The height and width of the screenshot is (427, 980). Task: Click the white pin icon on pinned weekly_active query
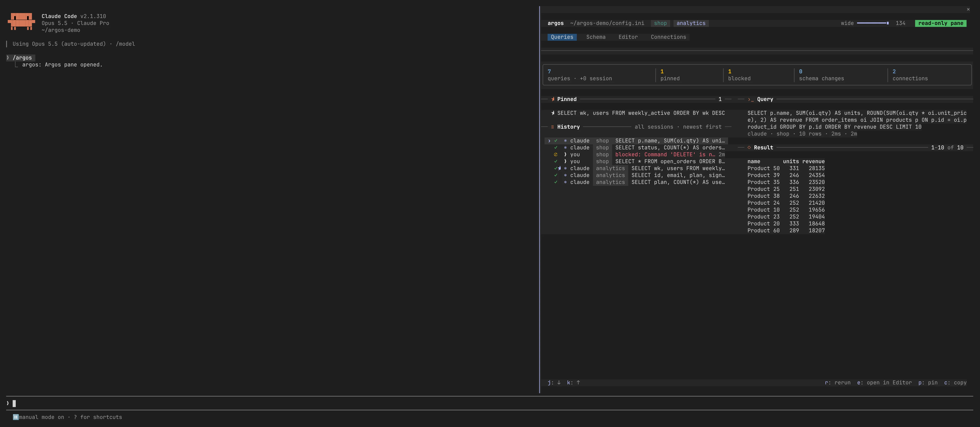point(553,113)
